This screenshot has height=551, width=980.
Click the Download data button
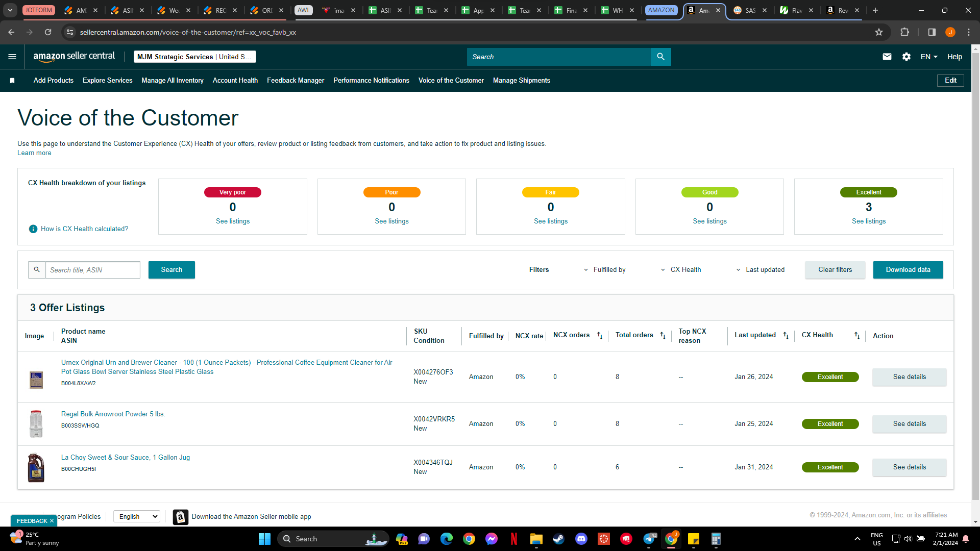[x=908, y=270]
